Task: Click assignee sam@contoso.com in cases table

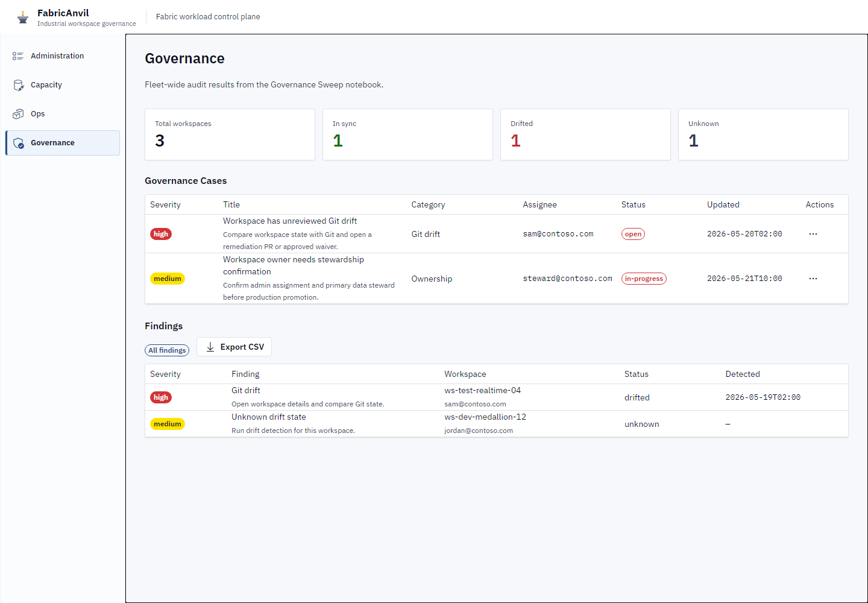Action: tap(558, 234)
